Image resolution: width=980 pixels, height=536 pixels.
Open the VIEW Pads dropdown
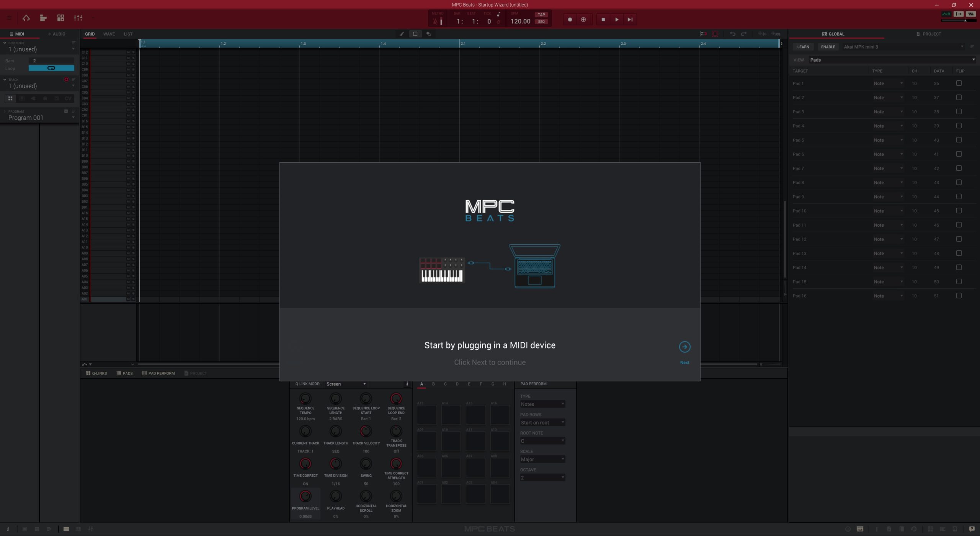892,60
